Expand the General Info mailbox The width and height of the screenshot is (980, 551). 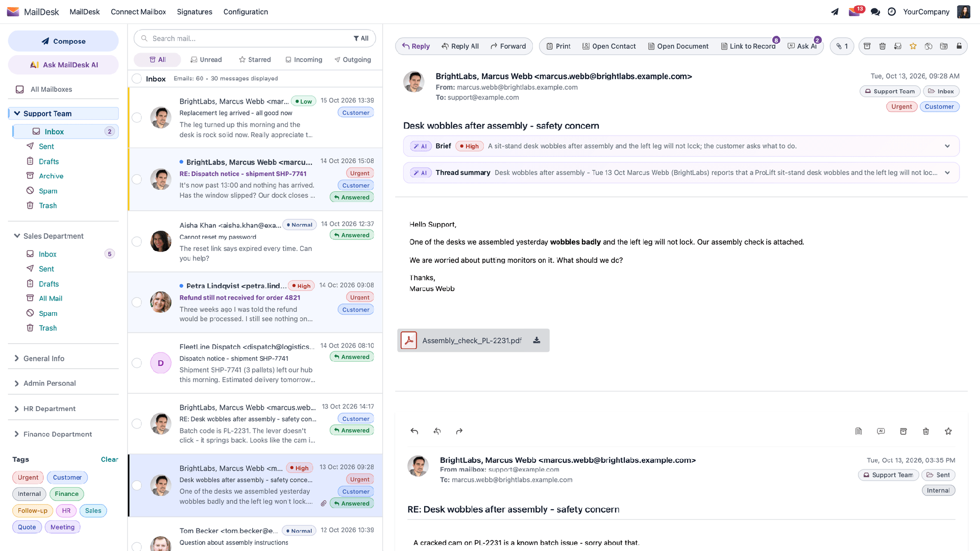point(17,358)
